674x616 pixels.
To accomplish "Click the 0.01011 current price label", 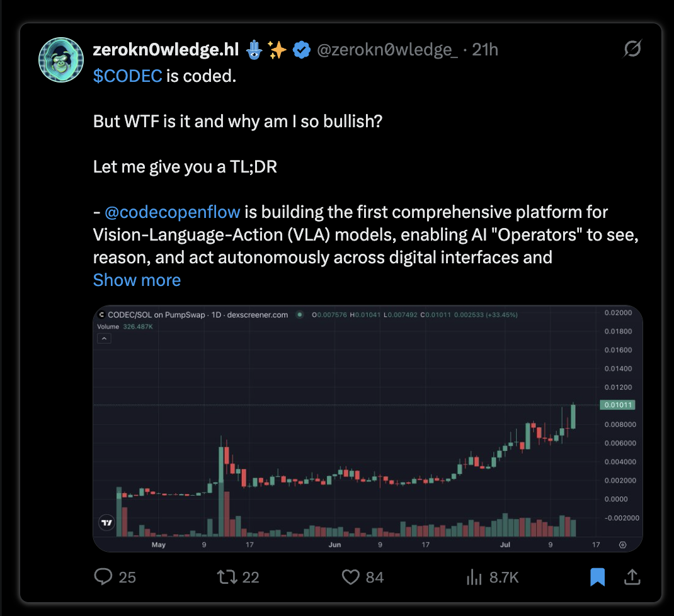I will click(x=618, y=405).
